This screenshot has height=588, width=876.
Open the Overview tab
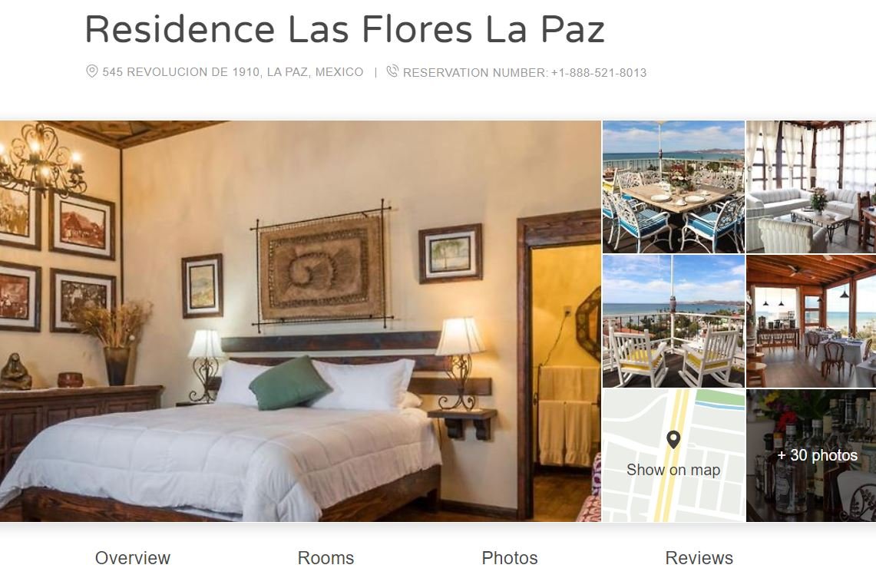[132, 558]
